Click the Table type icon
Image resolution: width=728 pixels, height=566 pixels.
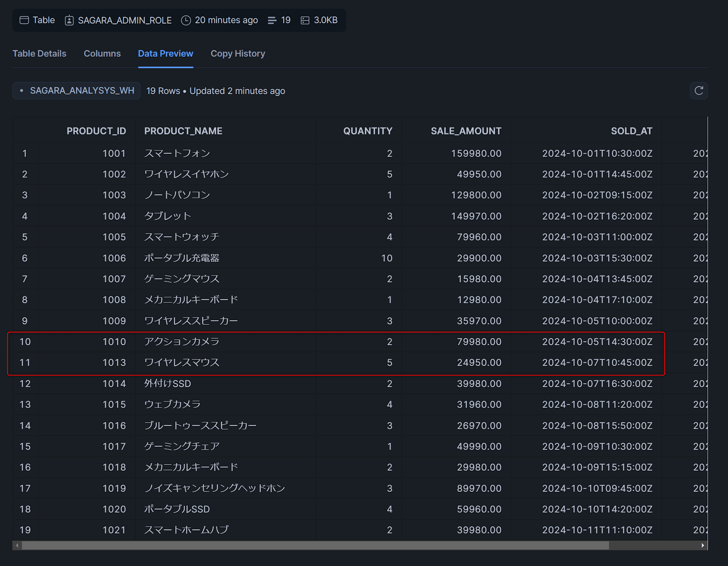[x=24, y=20]
